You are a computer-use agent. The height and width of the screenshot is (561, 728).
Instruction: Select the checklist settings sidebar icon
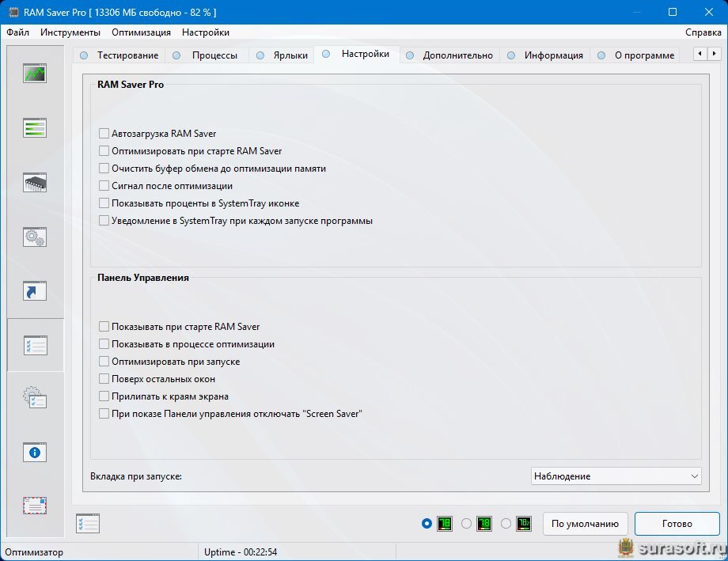pyautogui.click(x=36, y=345)
